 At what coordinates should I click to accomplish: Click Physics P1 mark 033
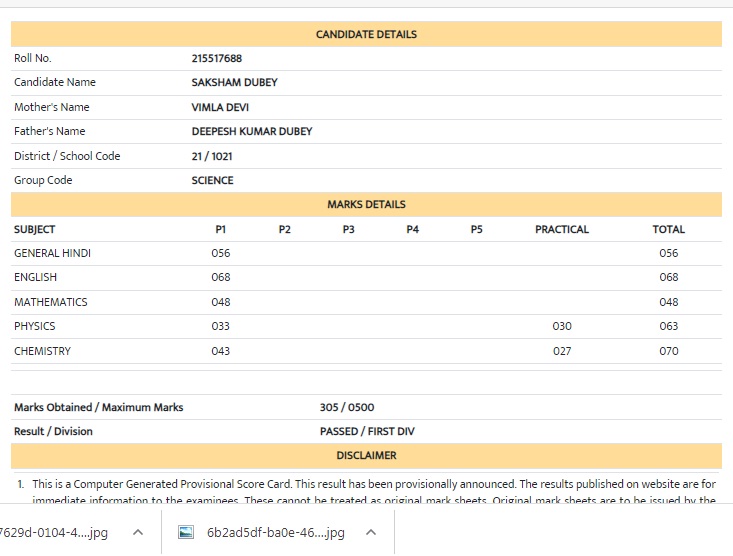pyautogui.click(x=221, y=326)
